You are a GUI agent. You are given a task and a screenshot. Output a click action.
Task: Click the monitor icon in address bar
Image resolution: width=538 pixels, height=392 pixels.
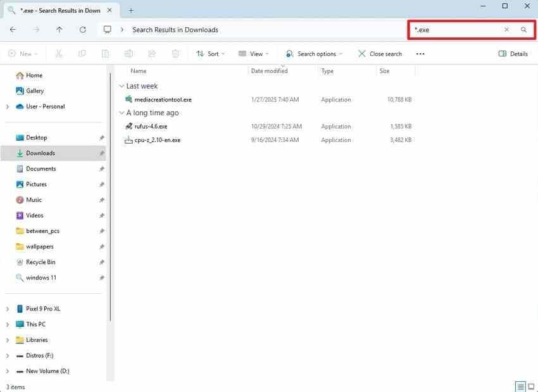tap(108, 30)
